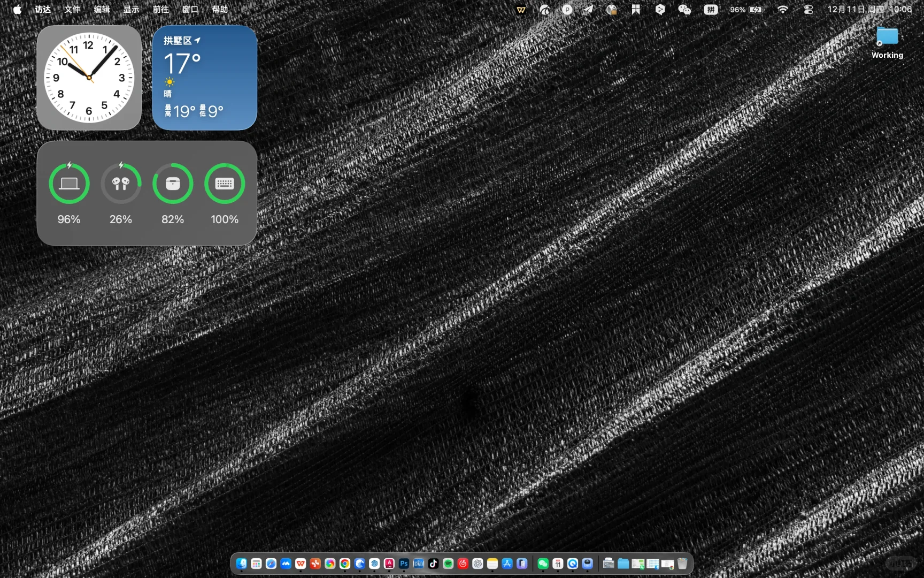
Task: Launch TikTok from the Dock
Action: pos(433,564)
